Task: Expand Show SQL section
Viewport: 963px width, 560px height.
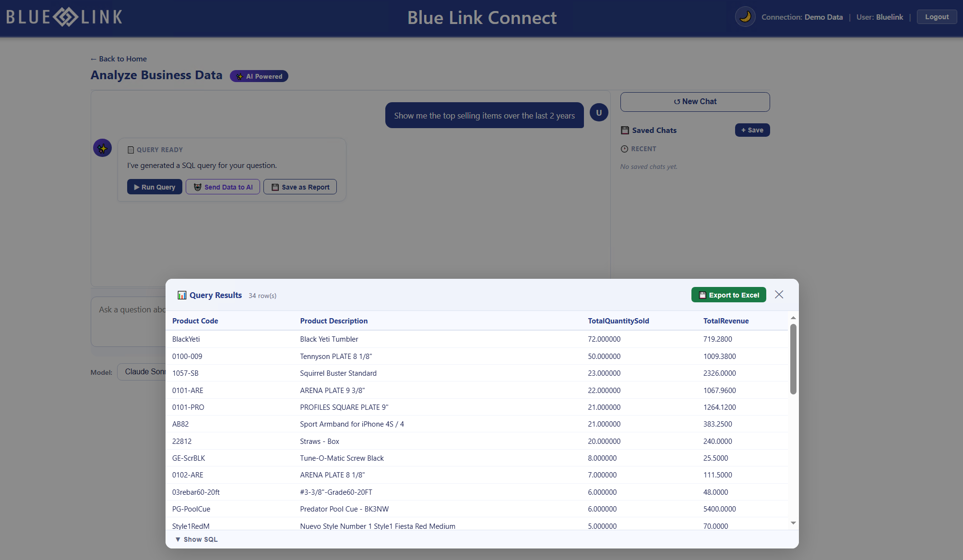Action: point(196,539)
